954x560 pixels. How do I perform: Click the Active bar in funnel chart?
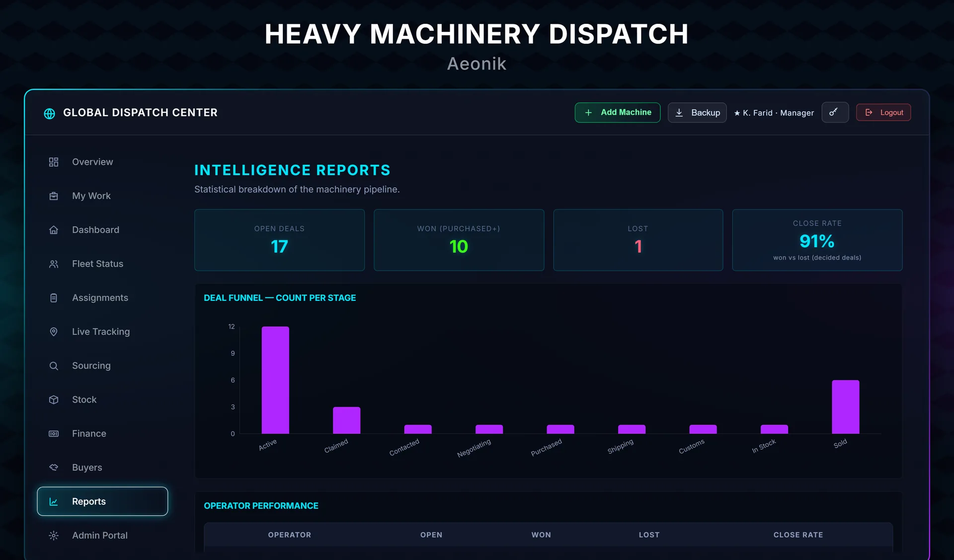point(275,380)
